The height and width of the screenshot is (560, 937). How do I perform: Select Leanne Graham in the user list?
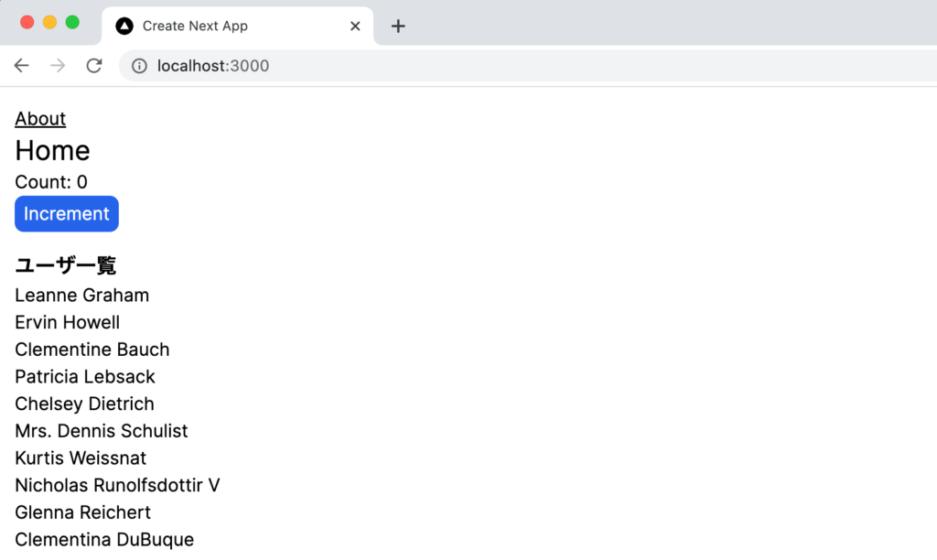pyautogui.click(x=81, y=295)
